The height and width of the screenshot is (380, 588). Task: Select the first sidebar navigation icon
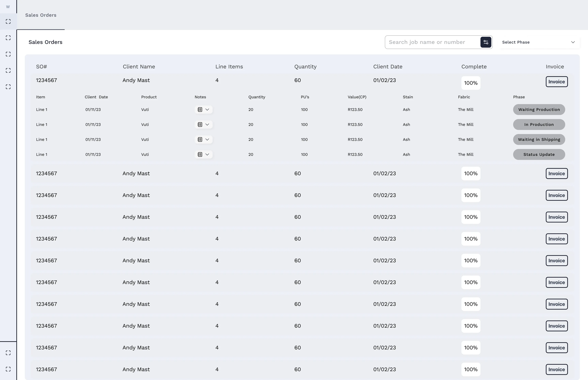[8, 21]
